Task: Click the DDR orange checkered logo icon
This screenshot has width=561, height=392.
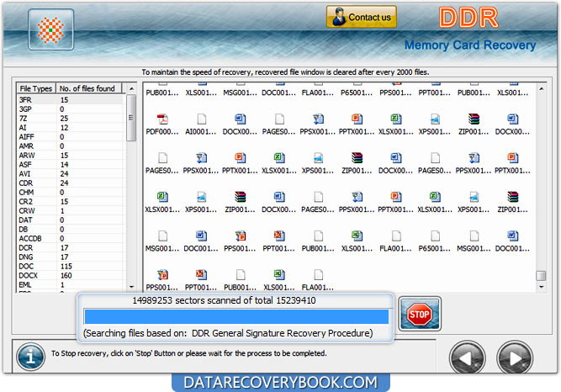Action: point(50,29)
